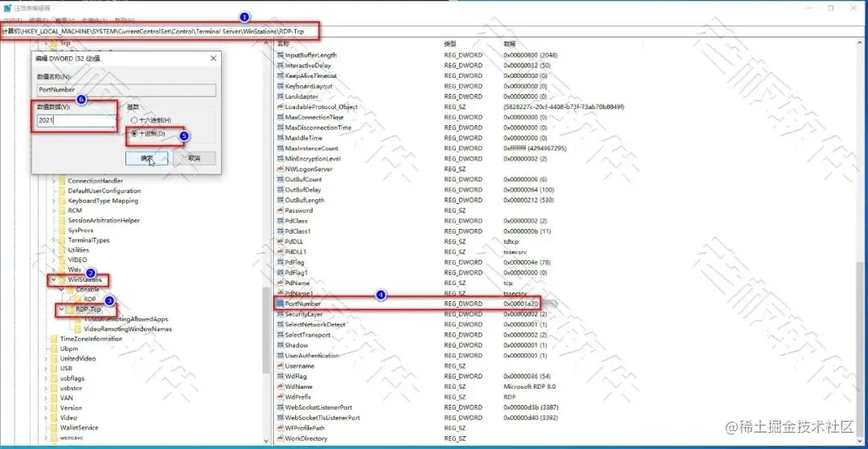
Task: Collapse the RDP-Tcp tree node
Action: (61, 309)
